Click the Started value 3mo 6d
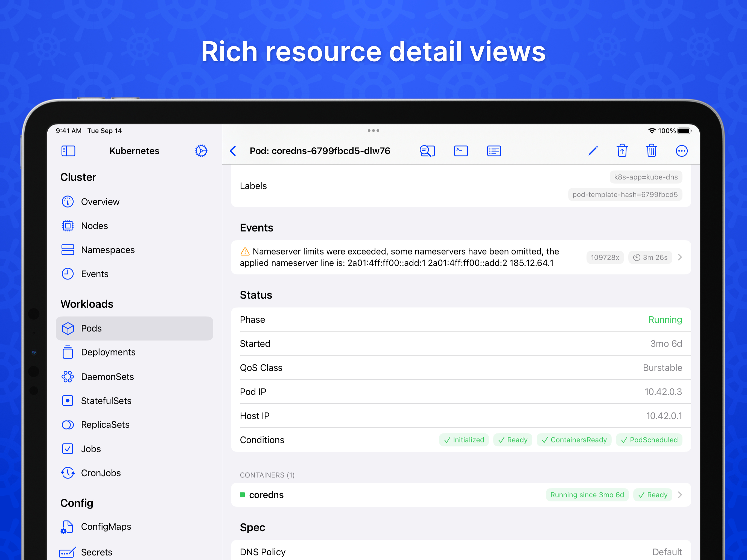Viewport: 747px width, 560px height. [666, 344]
